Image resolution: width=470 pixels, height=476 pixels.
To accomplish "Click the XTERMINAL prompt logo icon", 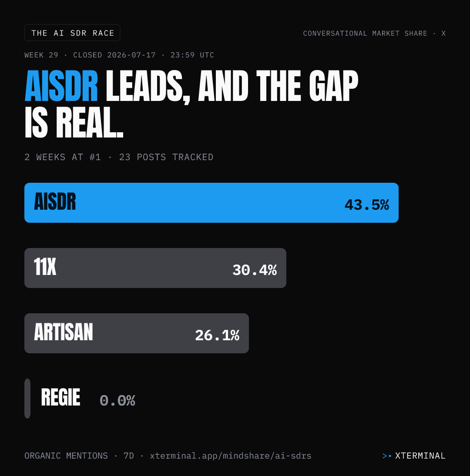I will point(386,456).
